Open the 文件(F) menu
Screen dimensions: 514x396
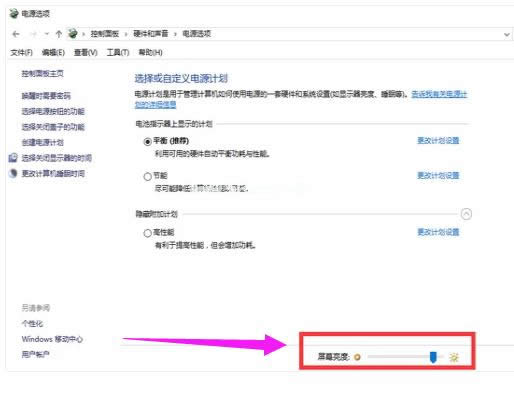click(21, 52)
